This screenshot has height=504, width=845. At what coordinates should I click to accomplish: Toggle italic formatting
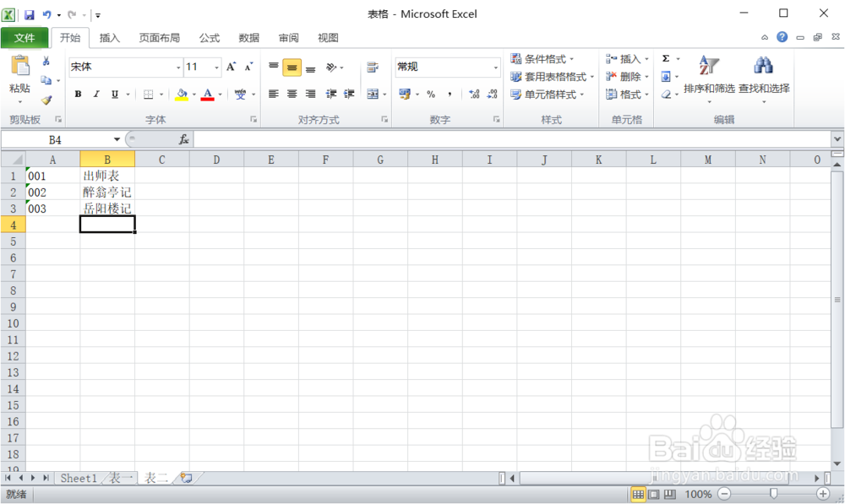96,95
